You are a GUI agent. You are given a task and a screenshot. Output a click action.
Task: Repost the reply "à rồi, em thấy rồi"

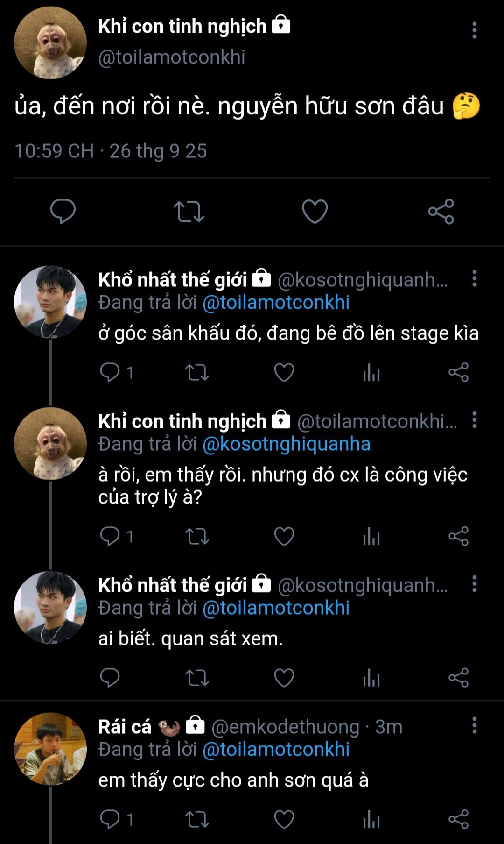click(197, 536)
